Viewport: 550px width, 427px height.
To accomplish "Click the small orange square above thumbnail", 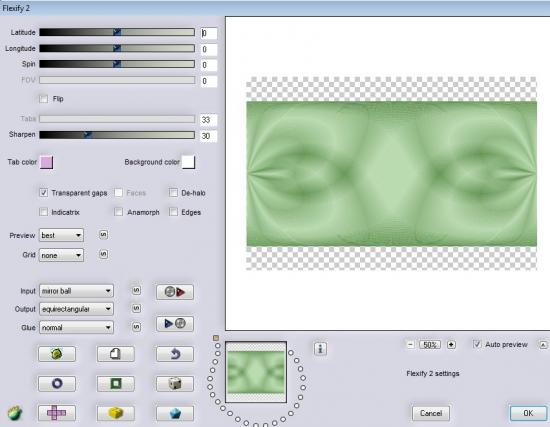I will [216, 338].
